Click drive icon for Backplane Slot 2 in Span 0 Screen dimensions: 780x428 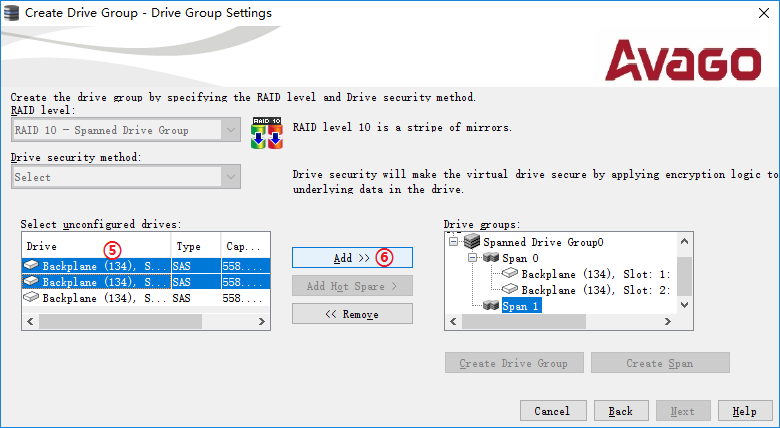coord(510,289)
